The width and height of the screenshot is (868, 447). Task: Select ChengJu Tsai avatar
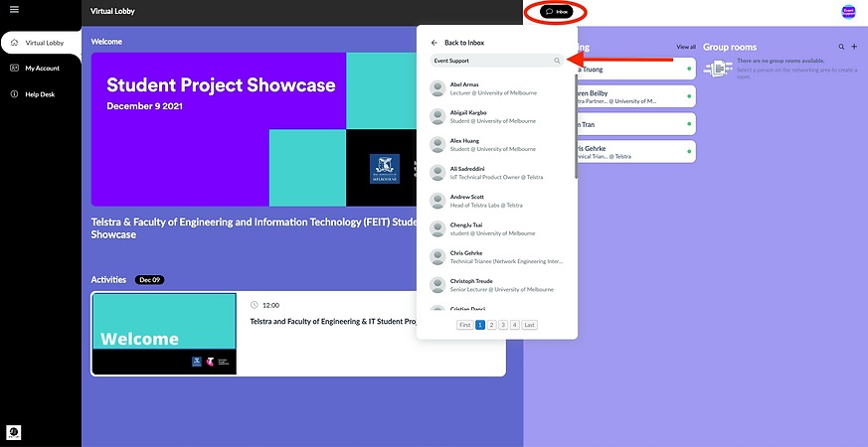click(437, 228)
